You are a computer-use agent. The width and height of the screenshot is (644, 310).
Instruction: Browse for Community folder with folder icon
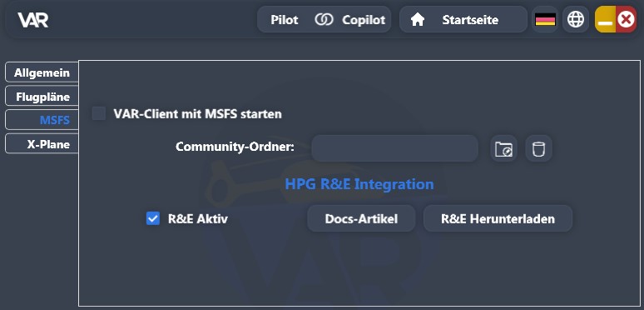click(x=503, y=148)
